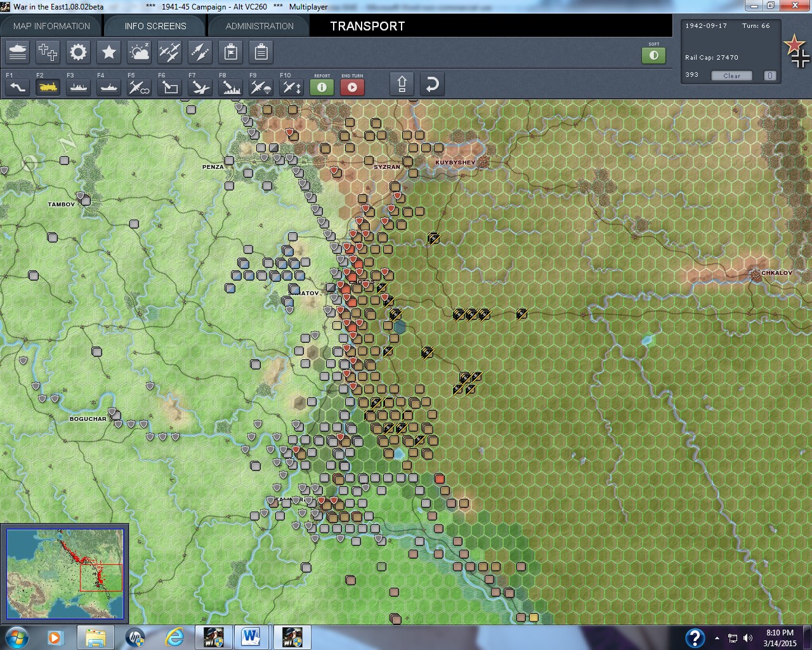Show hidden system tray icons

coord(717,638)
